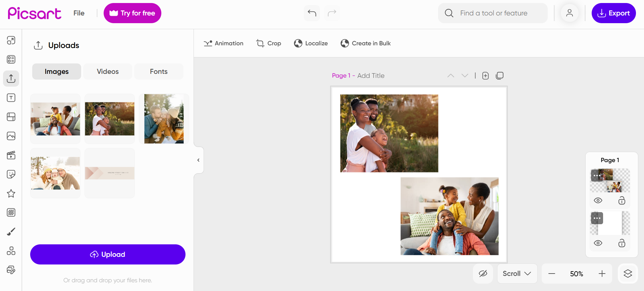Select the outdoor family photo on canvas
Viewport: 644px width, 291px height.
coord(389,133)
